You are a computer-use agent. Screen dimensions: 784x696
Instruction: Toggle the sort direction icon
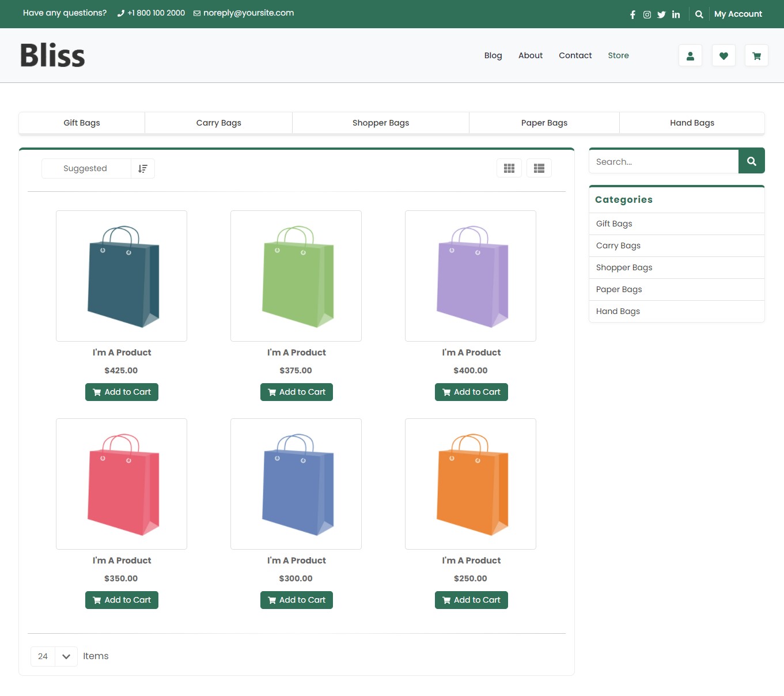(x=143, y=168)
